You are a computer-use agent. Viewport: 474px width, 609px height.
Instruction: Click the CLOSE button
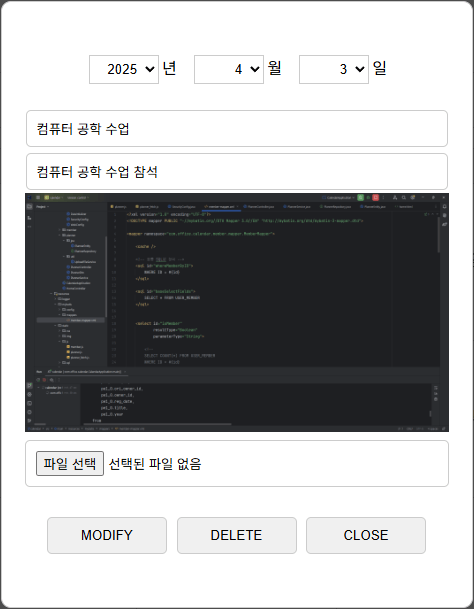tap(366, 535)
